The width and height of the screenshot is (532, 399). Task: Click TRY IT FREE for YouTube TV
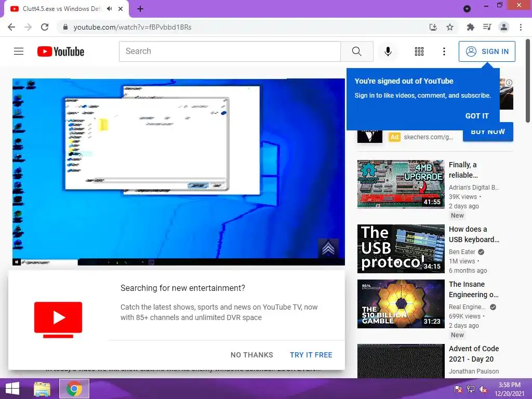tap(311, 355)
